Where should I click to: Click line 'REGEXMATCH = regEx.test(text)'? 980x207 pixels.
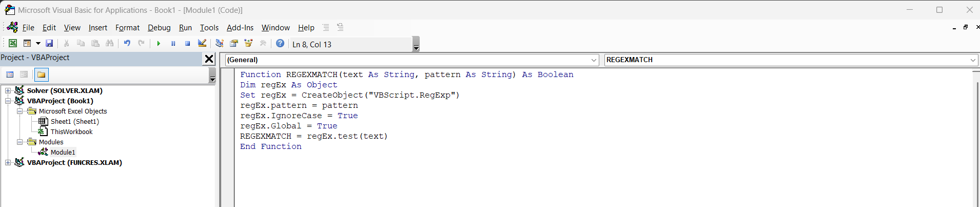click(313, 136)
